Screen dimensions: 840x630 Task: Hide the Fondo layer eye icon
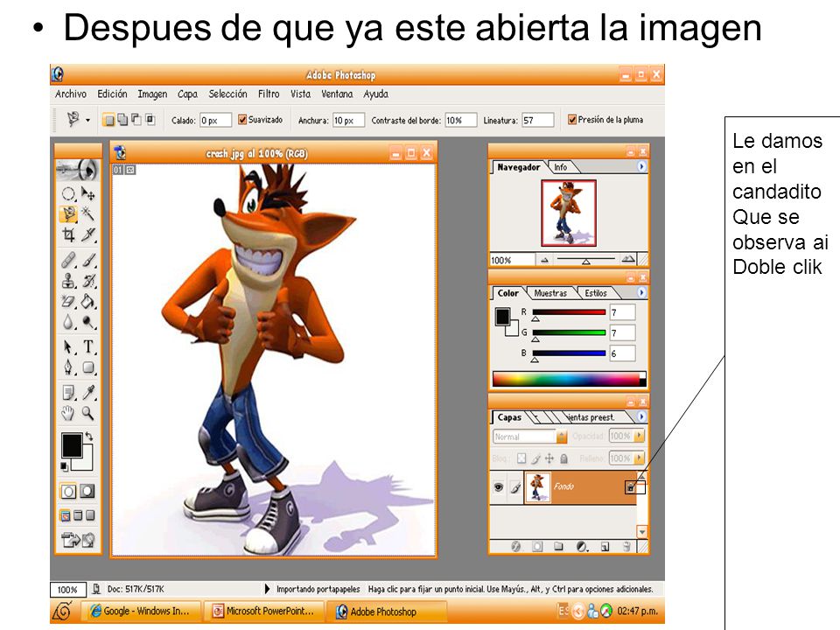pos(499,487)
